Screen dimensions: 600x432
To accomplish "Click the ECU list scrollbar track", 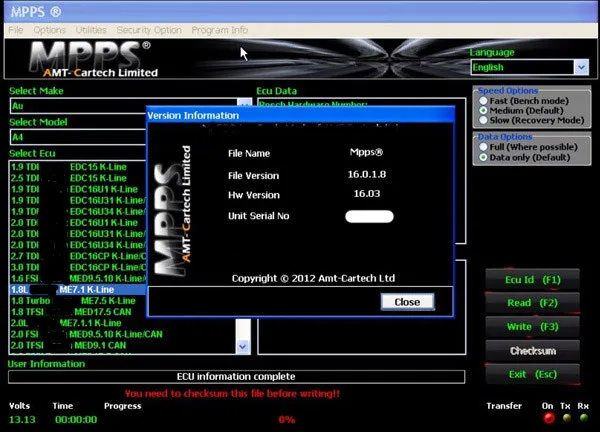I will 243,329.
